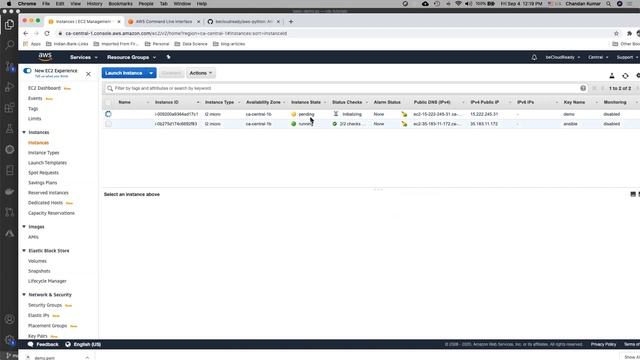640x360 pixels.
Task: Change language via English (US)
Action: pyautogui.click(x=83, y=344)
